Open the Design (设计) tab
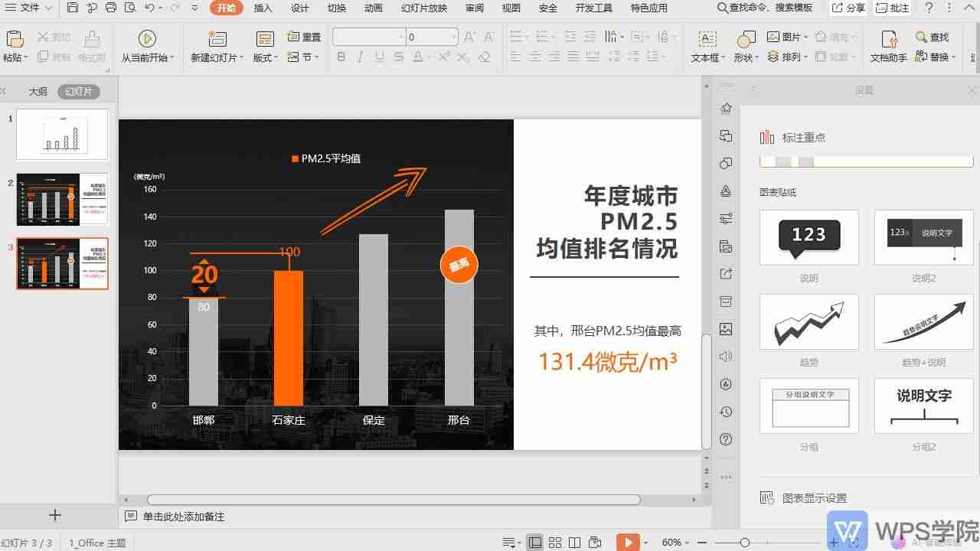Screen dimensions: 980x551 pyautogui.click(x=299, y=8)
